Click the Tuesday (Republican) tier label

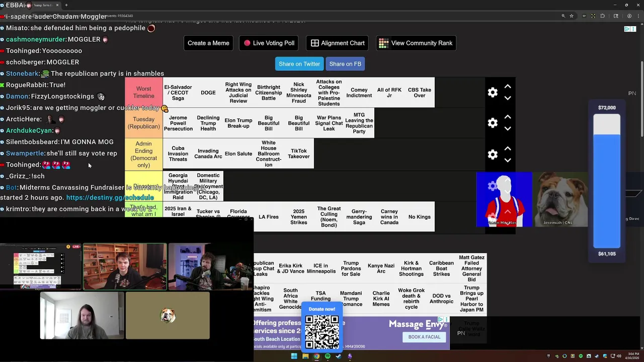[143, 123]
